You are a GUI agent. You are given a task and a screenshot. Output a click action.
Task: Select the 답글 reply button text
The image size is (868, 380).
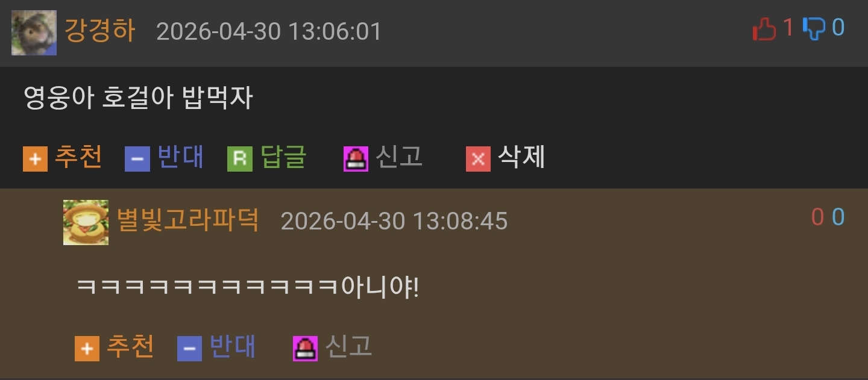pos(284,158)
